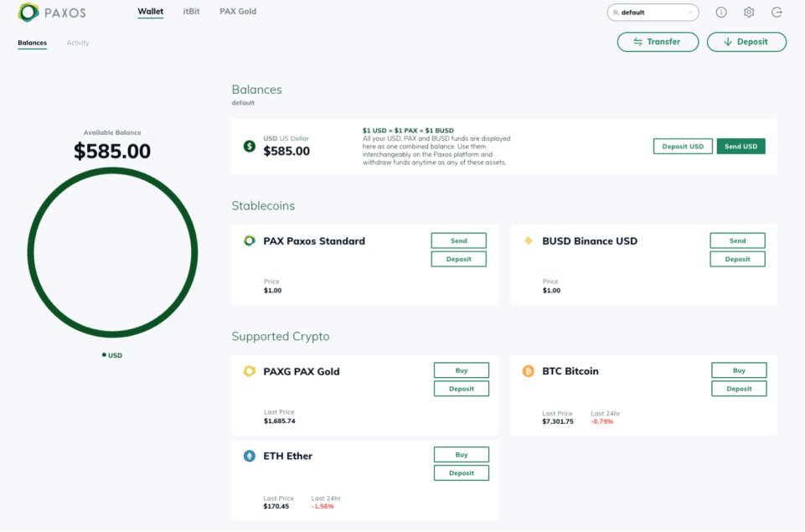The width and height of the screenshot is (805, 532).
Task: Deposit BTC Bitcoin
Action: [x=739, y=389]
